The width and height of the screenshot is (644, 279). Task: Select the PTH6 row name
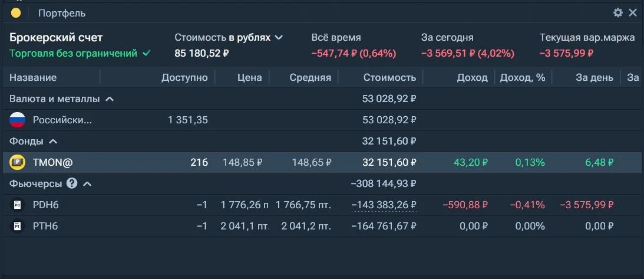[x=45, y=226]
